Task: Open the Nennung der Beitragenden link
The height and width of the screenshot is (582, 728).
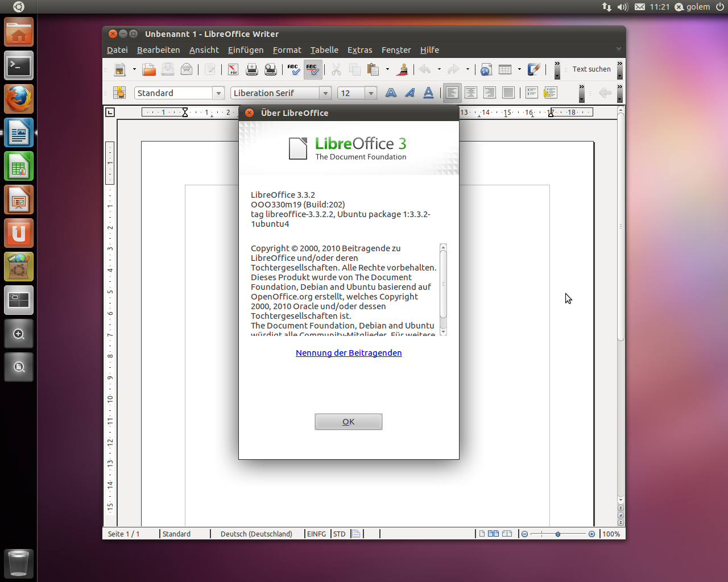Action: [349, 352]
